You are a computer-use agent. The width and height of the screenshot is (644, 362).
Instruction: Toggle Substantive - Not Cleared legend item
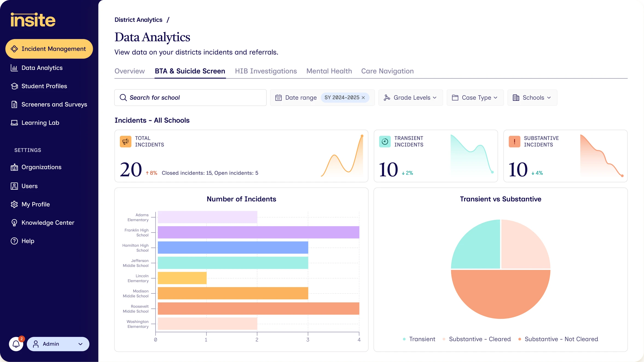point(558,339)
